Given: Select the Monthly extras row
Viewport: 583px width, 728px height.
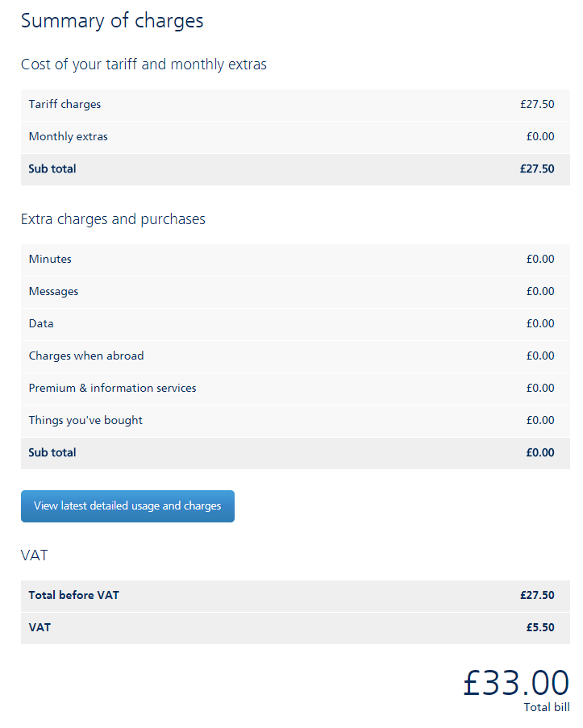Looking at the screenshot, I should coord(295,137).
